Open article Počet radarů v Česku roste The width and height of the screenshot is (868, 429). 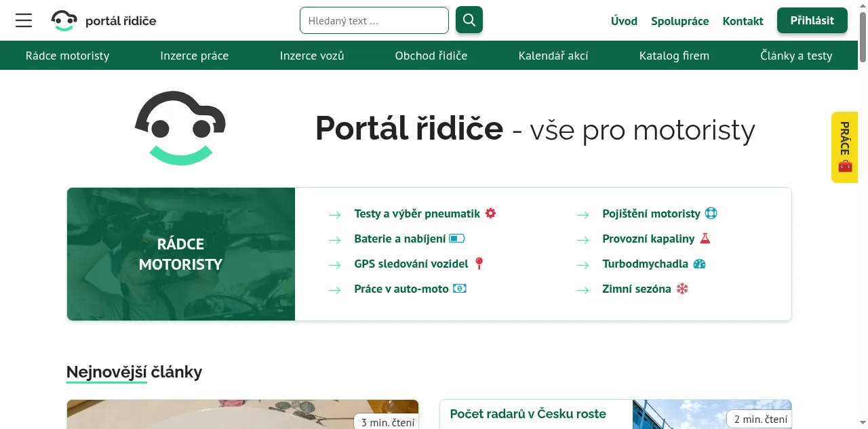(528, 413)
